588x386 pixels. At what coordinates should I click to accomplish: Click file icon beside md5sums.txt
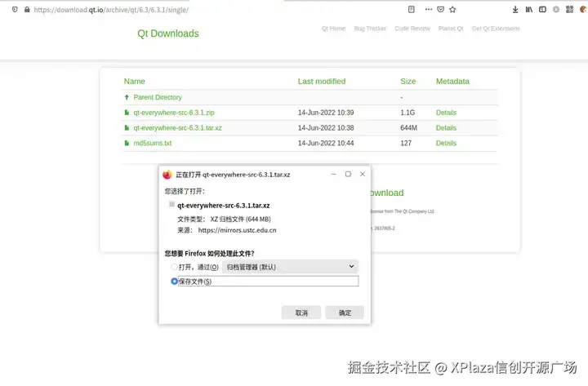point(127,143)
